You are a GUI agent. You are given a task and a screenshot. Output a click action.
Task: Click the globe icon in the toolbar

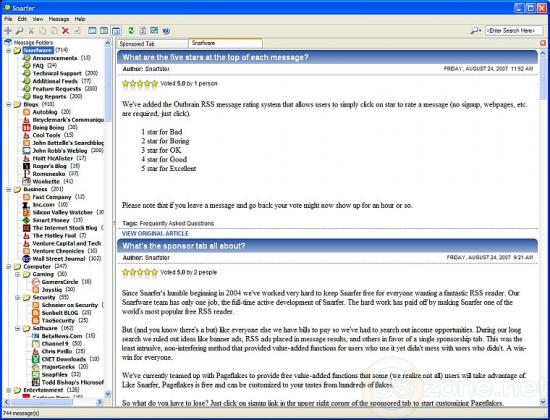[x=166, y=31]
